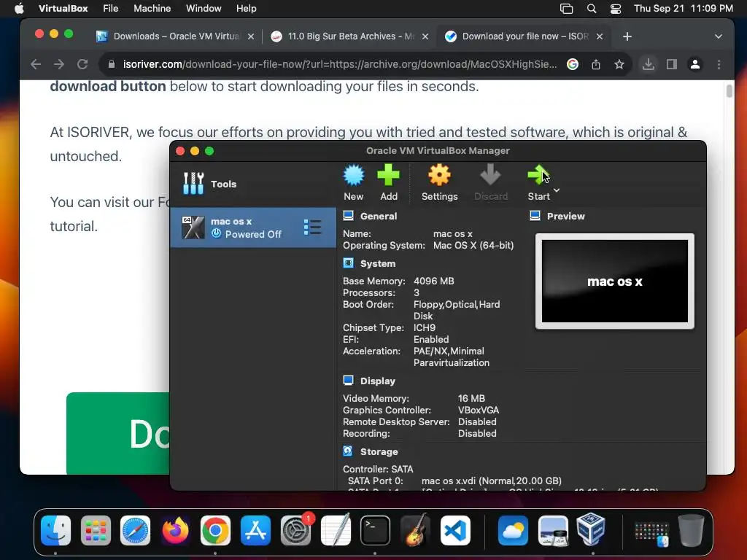Share this page from Chrome toolbar
747x560 pixels.
pos(595,64)
